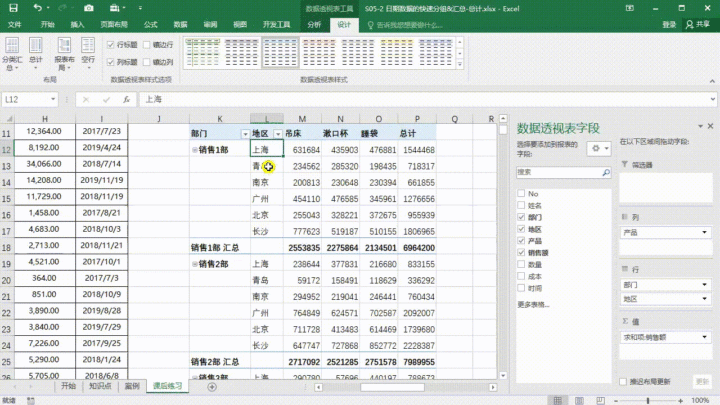
Task: Toggle the Row Headers (行标题) checkbox
Action: pos(110,45)
